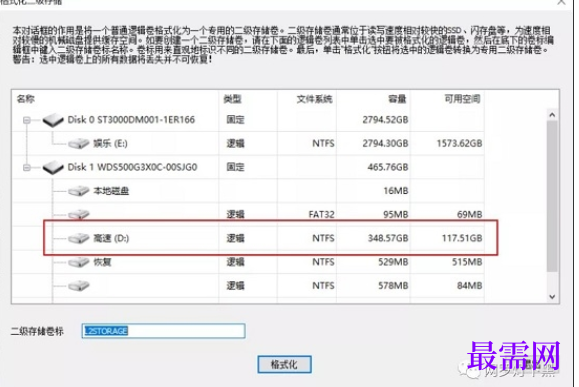
Task: Collapse the Disk 1 tree node
Action: point(27,168)
